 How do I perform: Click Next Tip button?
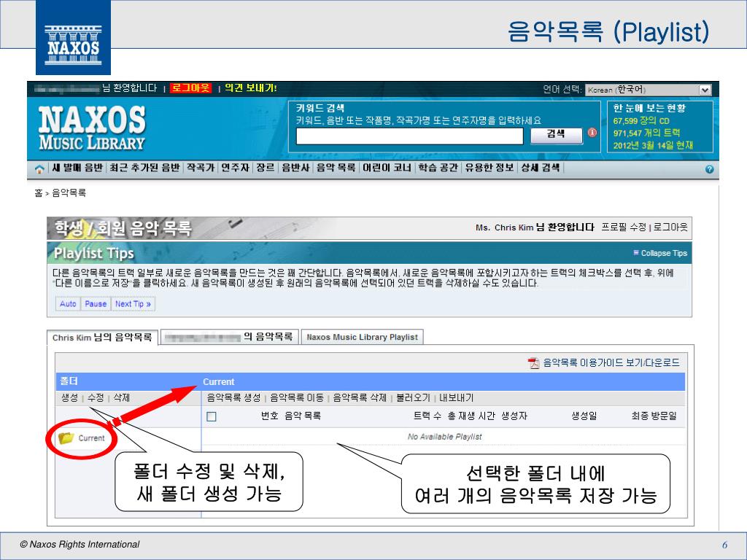pos(133,304)
